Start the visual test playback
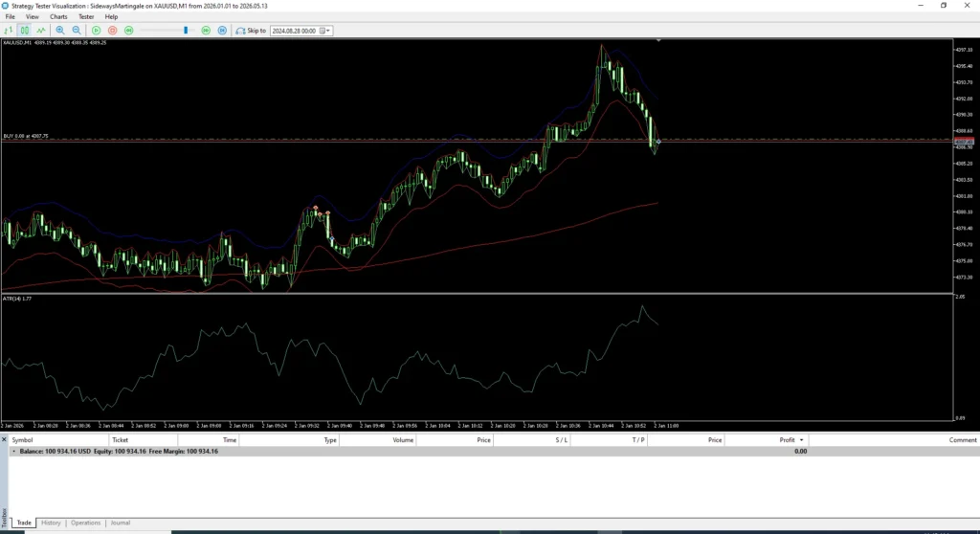This screenshot has width=980, height=534. coord(97,30)
